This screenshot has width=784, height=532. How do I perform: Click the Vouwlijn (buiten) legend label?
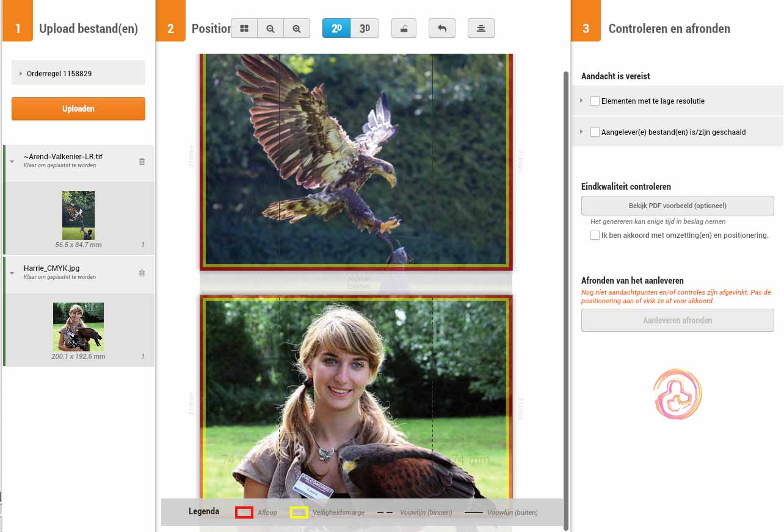[x=512, y=512]
